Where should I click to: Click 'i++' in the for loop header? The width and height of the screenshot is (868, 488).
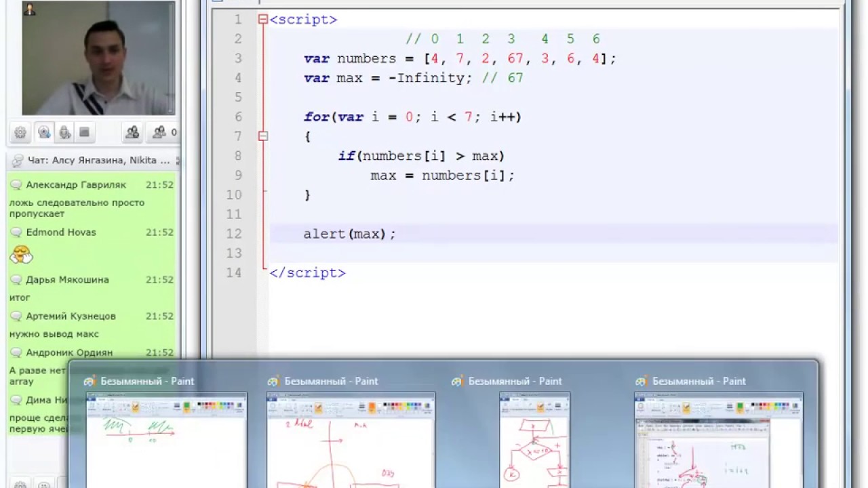click(x=502, y=117)
